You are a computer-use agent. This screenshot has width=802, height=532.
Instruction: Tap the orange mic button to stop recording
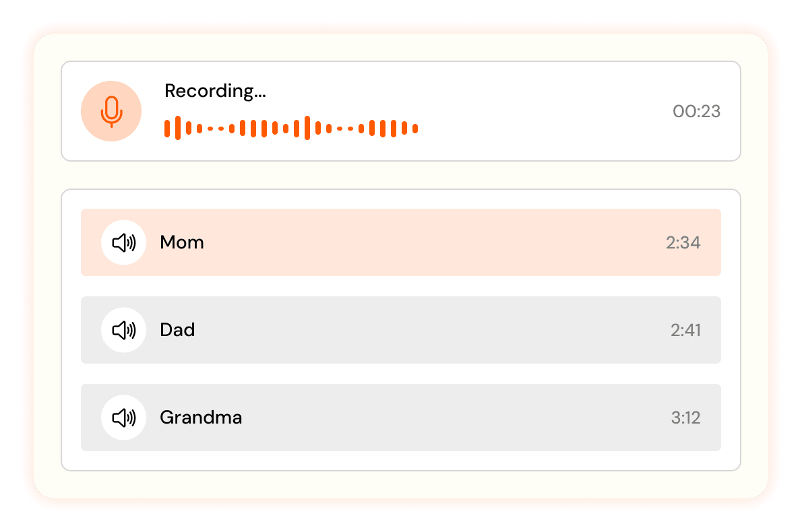pyautogui.click(x=111, y=110)
